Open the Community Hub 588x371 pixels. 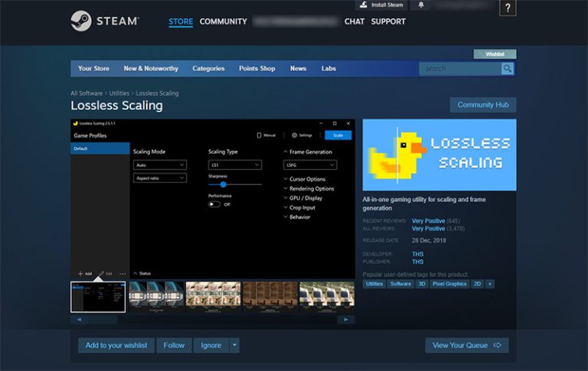482,105
